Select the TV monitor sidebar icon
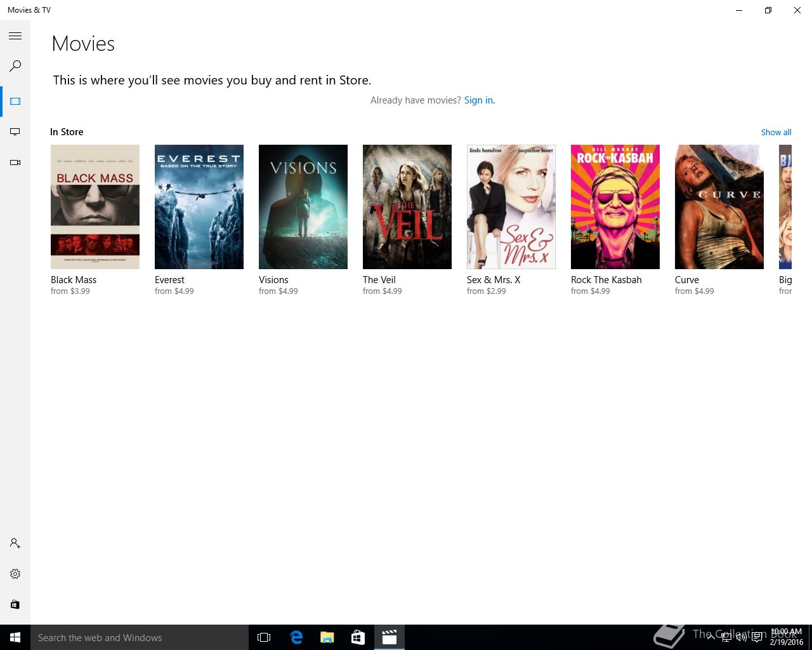The width and height of the screenshot is (812, 650). 15,132
